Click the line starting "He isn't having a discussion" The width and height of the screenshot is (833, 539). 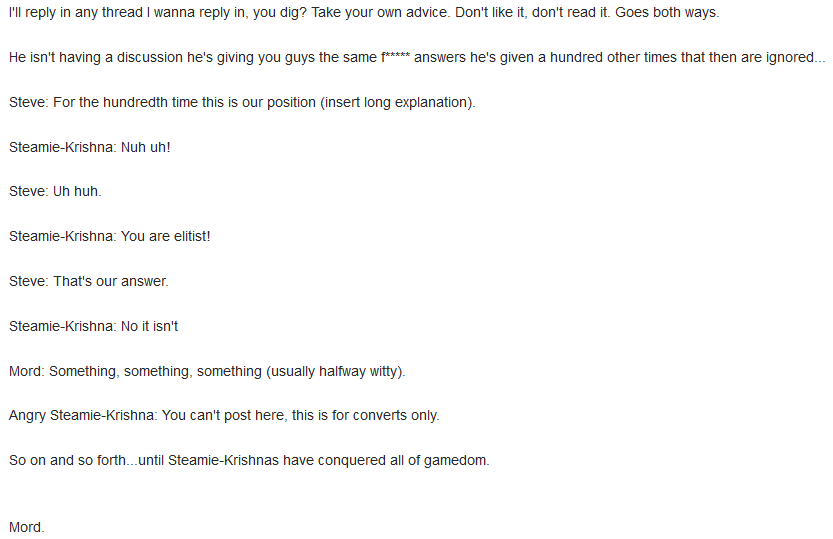(416, 58)
